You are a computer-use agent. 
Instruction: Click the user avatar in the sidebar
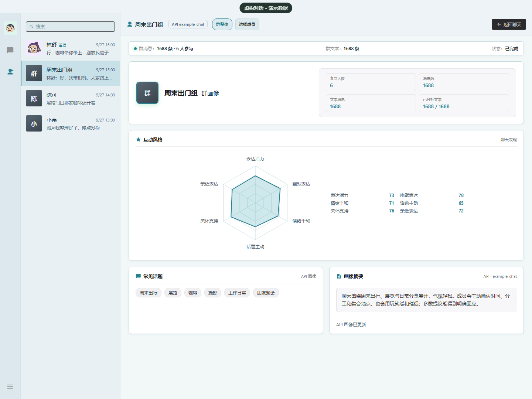pos(10,28)
